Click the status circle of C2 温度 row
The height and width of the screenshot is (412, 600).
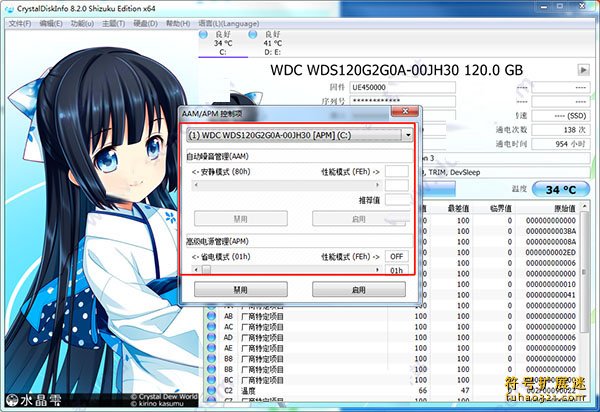(211, 391)
